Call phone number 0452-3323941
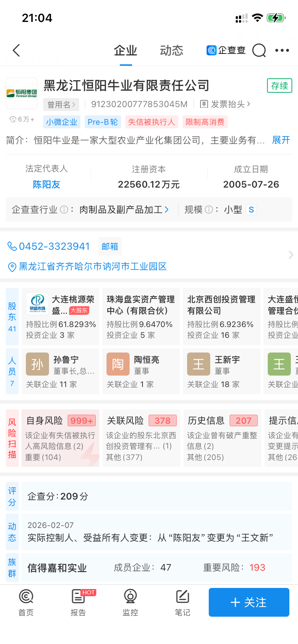This screenshot has height=644, width=298. point(54,246)
